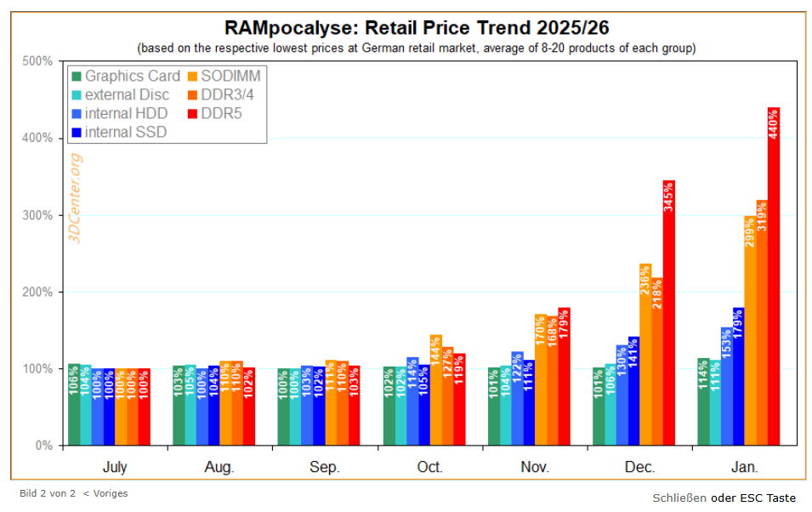Click the 'Nov.' x-axis label
812x512 pixels.
point(535,468)
